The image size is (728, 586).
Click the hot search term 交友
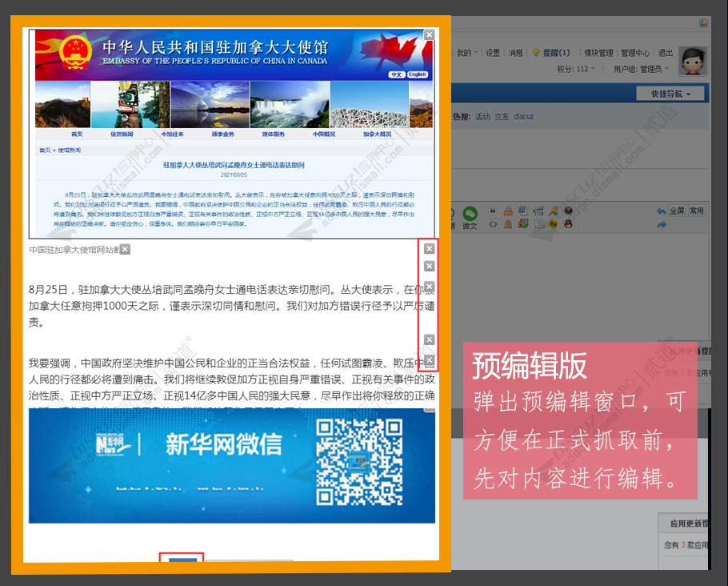(502, 117)
